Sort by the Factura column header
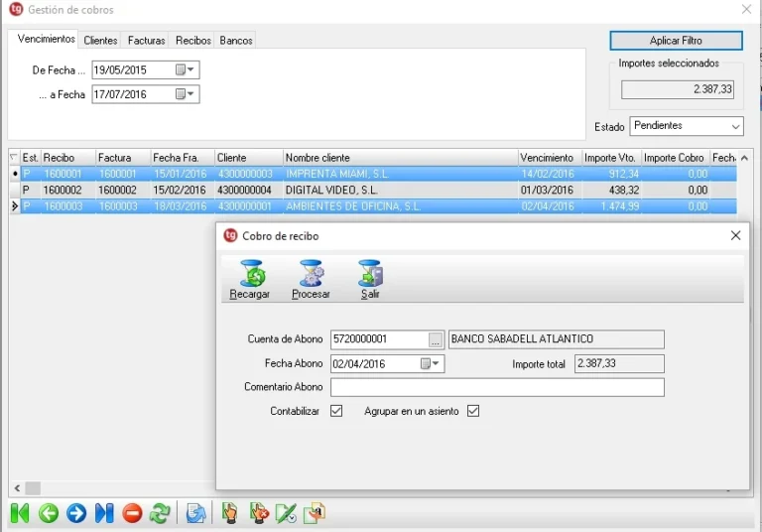 pos(123,158)
